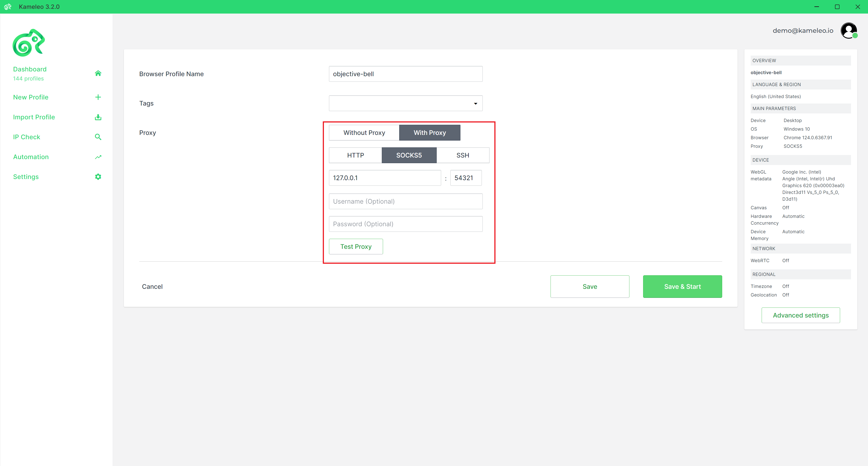Click the Hardware Concurrency 'Automatic' value
Image resolution: width=868 pixels, height=466 pixels.
coord(793,216)
